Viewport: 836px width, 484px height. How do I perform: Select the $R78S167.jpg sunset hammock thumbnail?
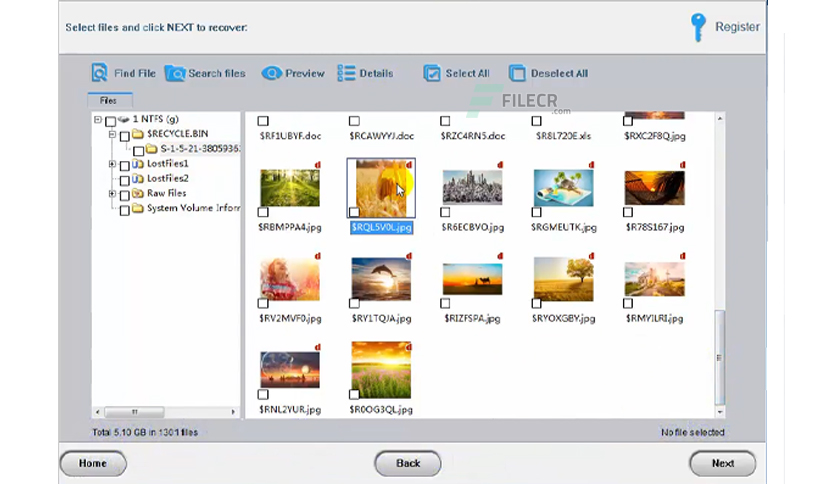(655, 188)
